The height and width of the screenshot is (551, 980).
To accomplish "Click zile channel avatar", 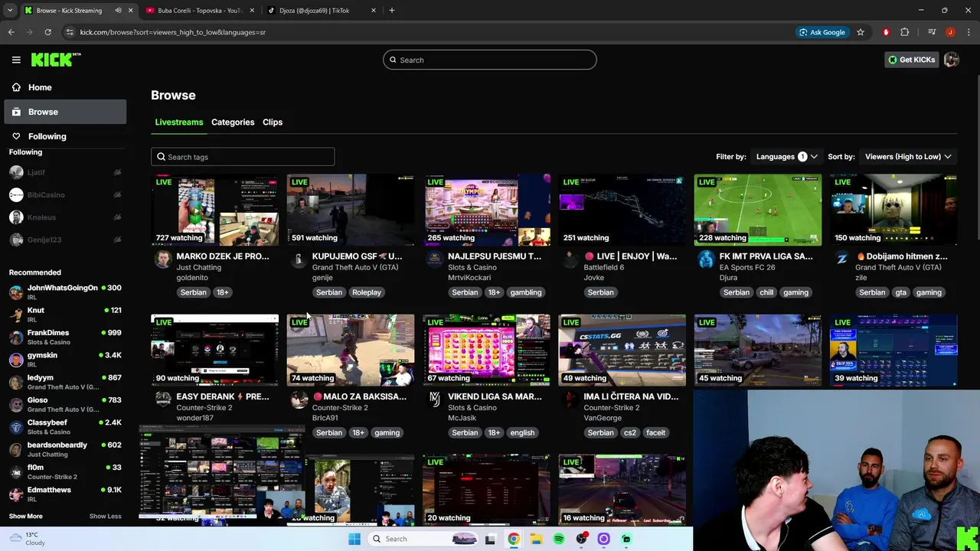I will pos(841,259).
